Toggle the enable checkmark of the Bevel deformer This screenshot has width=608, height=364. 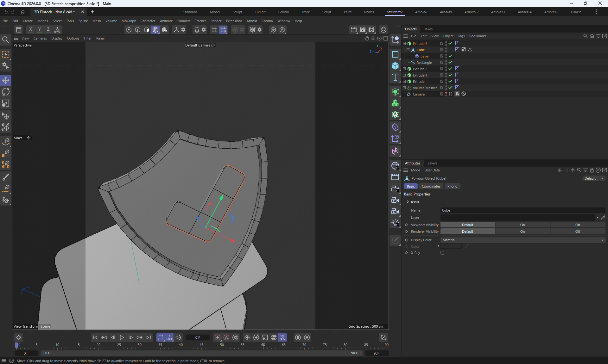point(450,56)
